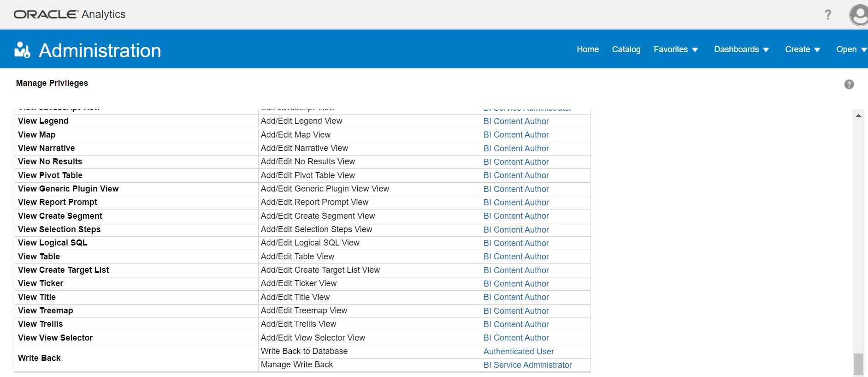The width and height of the screenshot is (868, 377).
Task: Select the 'View Title' row label
Action: [37, 297]
